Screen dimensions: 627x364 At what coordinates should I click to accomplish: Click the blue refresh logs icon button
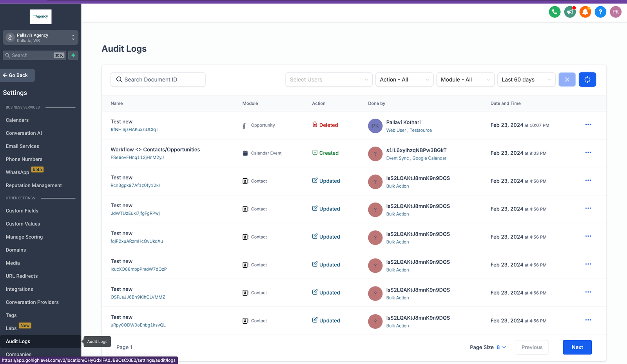587,80
